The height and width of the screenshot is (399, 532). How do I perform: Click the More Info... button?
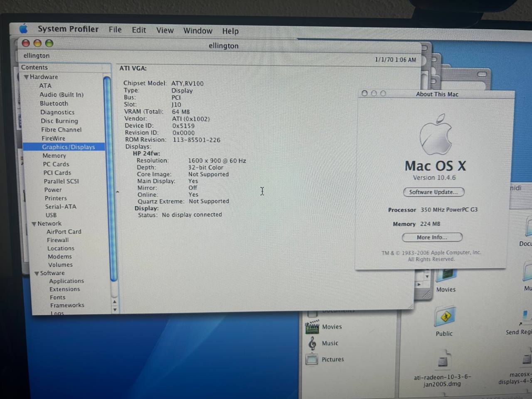pos(432,237)
